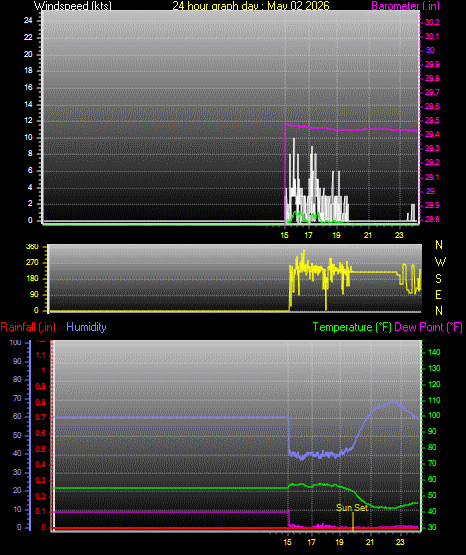Click wind direction axis value 90
The image size is (466, 555).
34,294
